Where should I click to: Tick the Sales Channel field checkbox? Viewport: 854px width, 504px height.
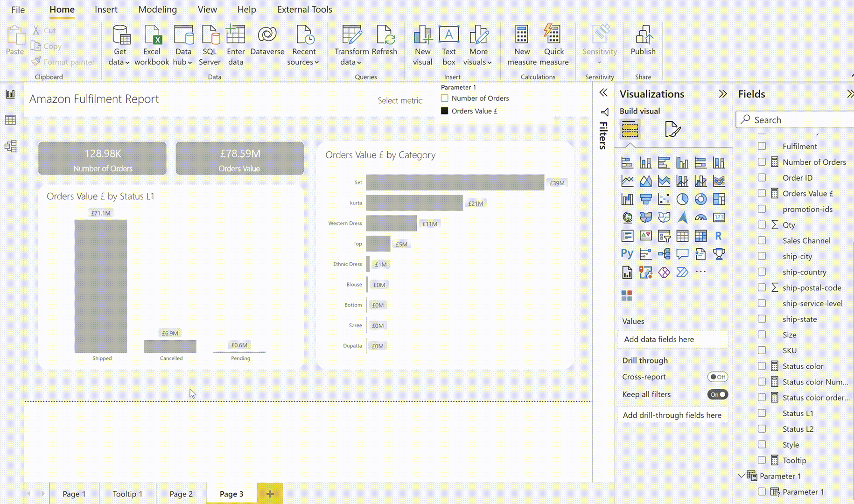point(762,240)
